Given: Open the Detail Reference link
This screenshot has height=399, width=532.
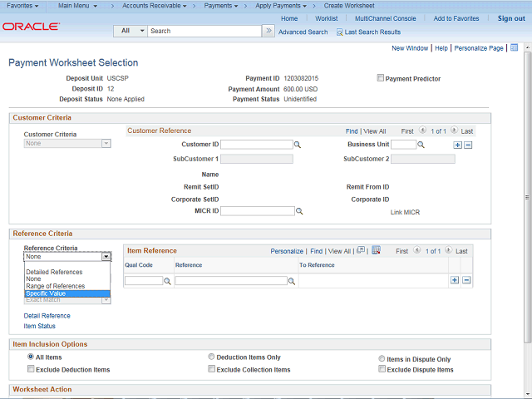Looking at the screenshot, I should pyautogui.click(x=47, y=316).
